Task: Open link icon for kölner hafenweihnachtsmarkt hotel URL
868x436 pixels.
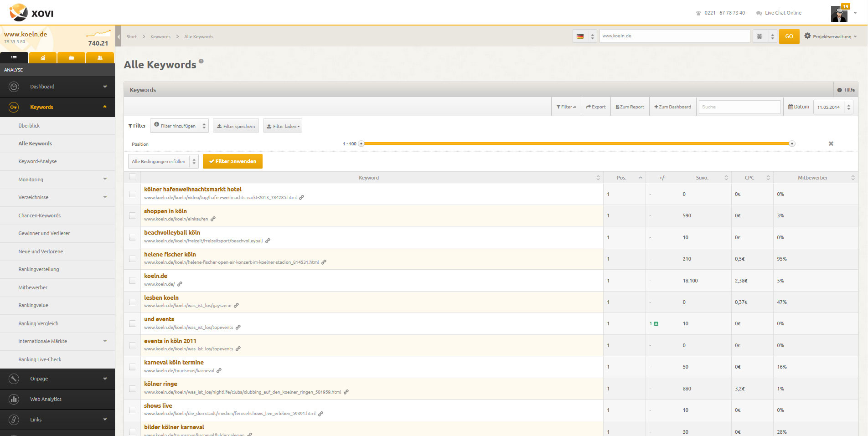Action: pos(301,197)
